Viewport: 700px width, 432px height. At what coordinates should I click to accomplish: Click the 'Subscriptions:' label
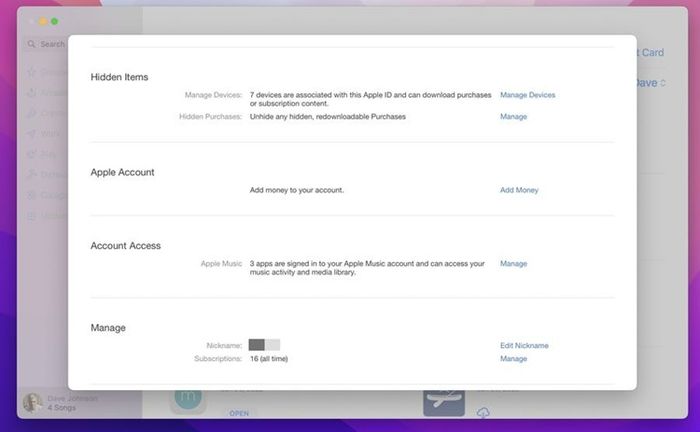pyautogui.click(x=218, y=359)
